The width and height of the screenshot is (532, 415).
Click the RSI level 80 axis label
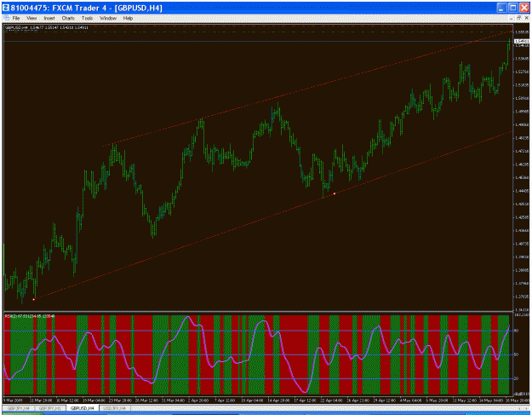pyautogui.click(x=517, y=330)
